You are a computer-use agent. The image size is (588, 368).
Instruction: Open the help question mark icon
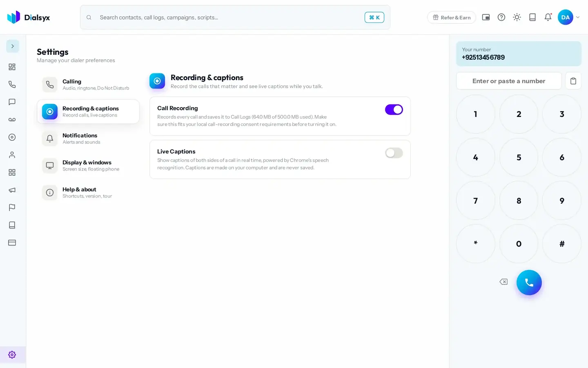(501, 17)
